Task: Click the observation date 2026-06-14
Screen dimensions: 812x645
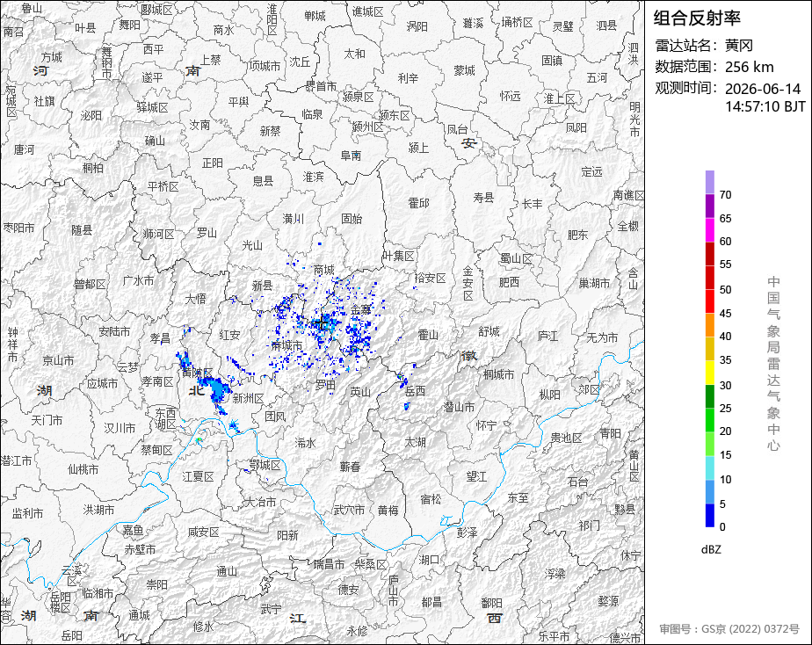Action: tap(763, 89)
